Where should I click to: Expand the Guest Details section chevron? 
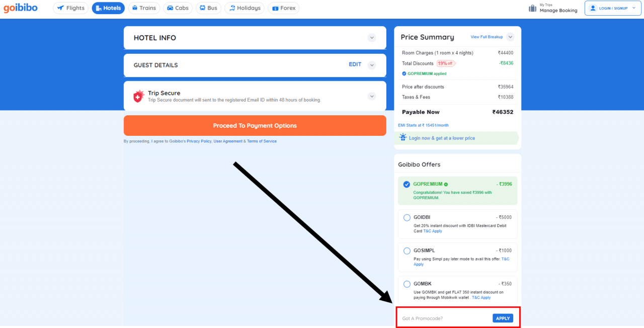[372, 65]
